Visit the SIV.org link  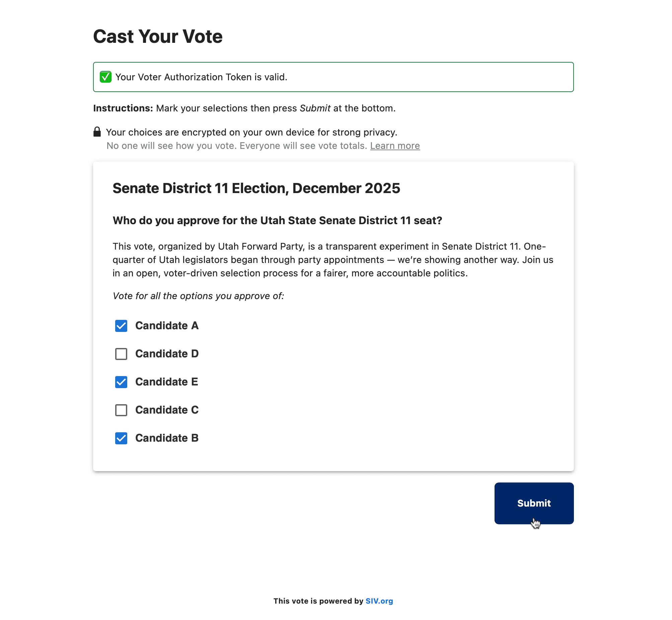point(380,601)
